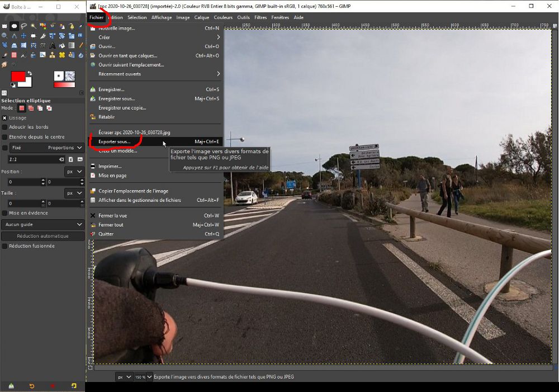Enable Adoucir les bords option
This screenshot has width=559, height=392.
click(x=4, y=127)
